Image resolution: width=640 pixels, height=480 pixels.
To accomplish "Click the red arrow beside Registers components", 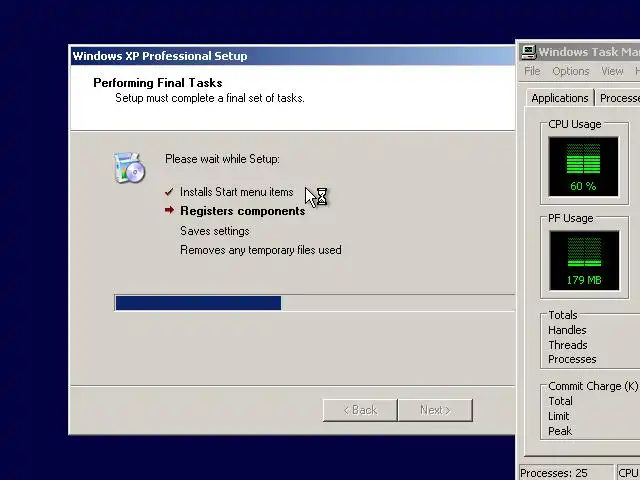I will (169, 210).
